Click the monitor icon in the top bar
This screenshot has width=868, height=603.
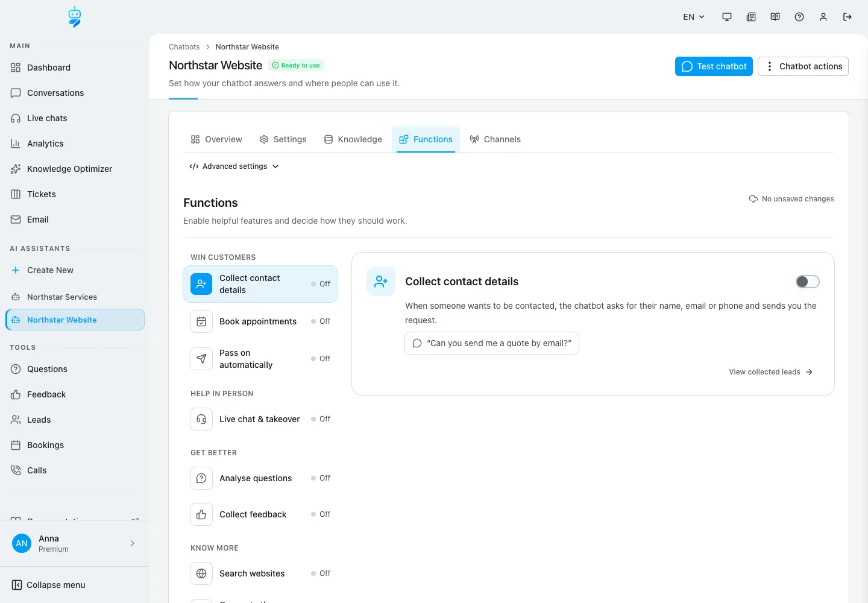click(x=727, y=17)
